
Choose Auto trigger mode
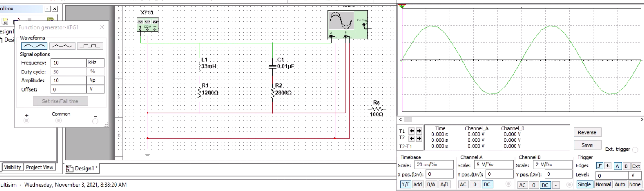tap(620, 184)
